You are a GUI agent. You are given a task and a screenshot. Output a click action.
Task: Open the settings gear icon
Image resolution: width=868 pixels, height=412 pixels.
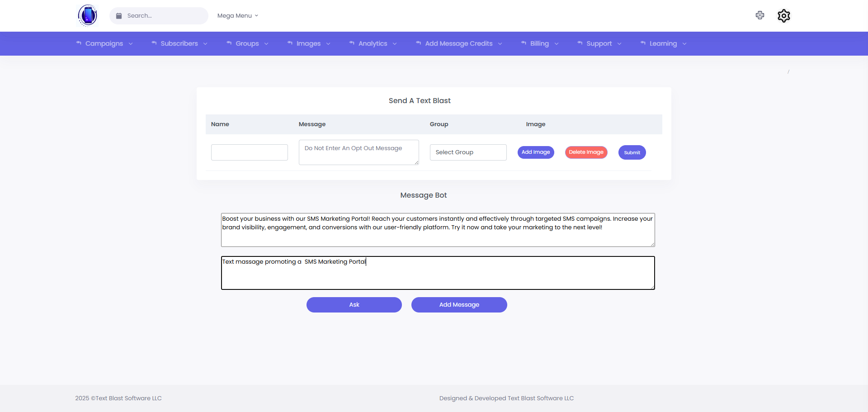(x=783, y=16)
